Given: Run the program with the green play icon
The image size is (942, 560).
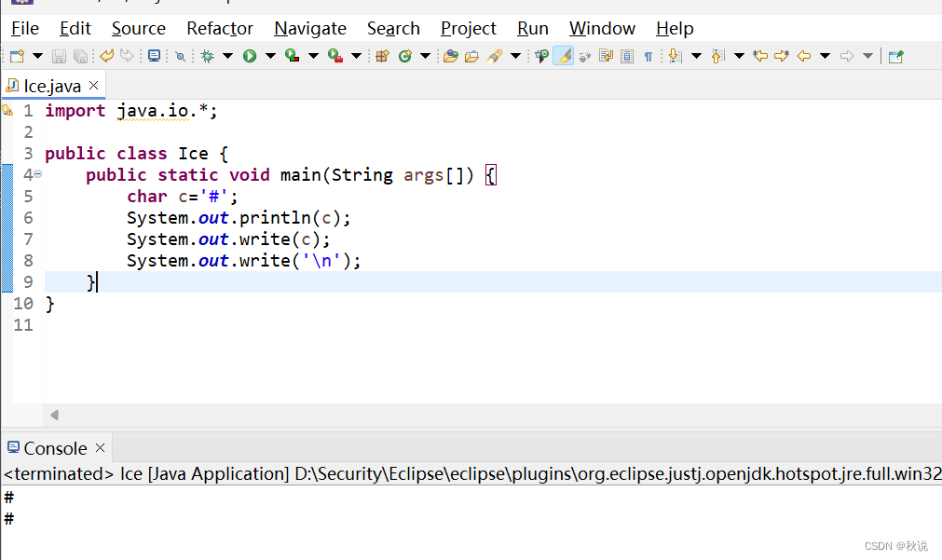Looking at the screenshot, I should click(250, 56).
